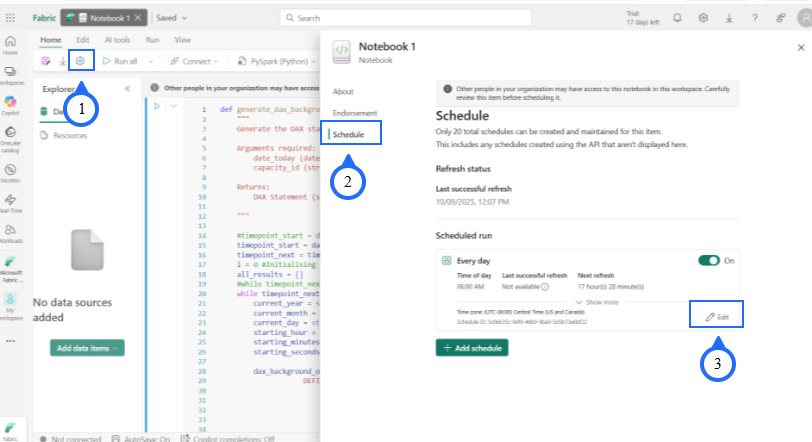
Task: Click the Workspaces sidebar icon
Action: [10, 74]
